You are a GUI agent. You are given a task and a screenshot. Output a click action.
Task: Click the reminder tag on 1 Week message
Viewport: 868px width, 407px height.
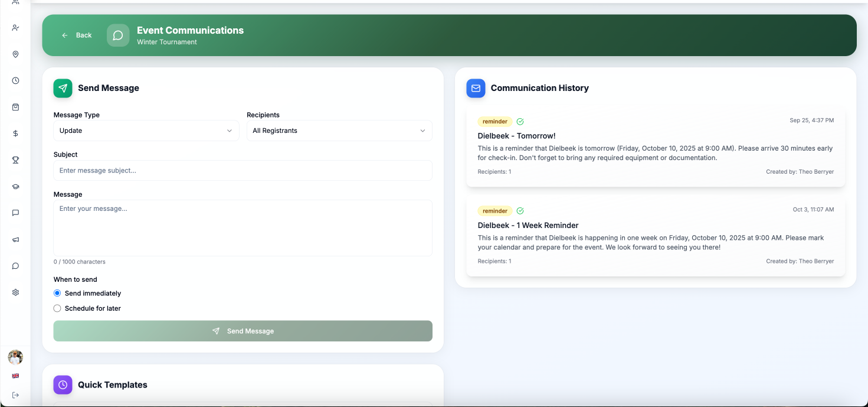tap(495, 211)
